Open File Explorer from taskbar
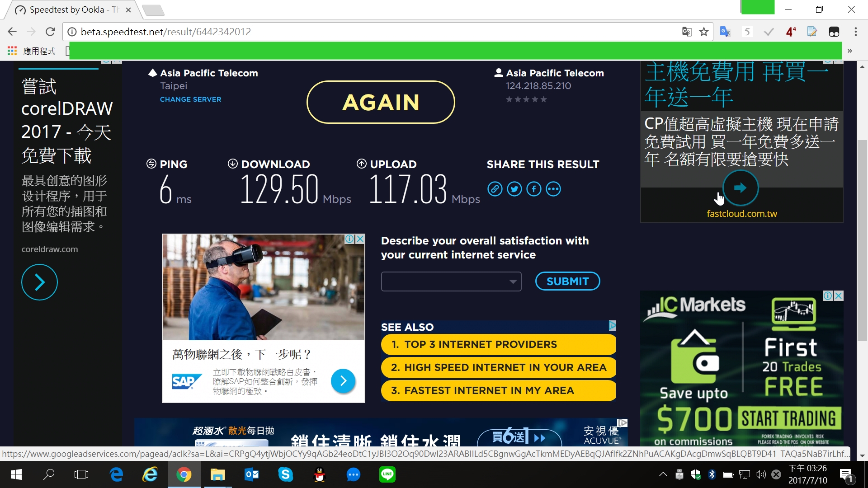This screenshot has width=868, height=488. [218, 474]
